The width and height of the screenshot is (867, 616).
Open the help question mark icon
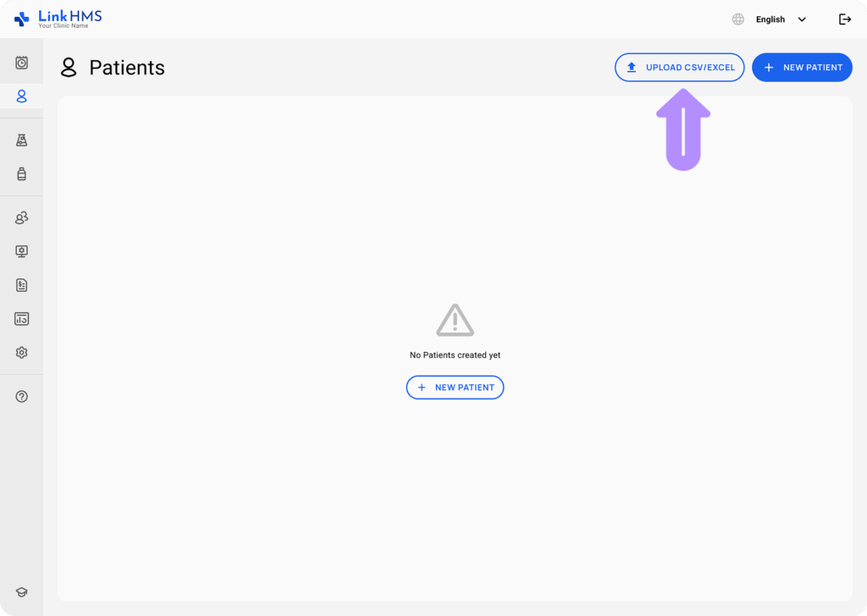22,396
